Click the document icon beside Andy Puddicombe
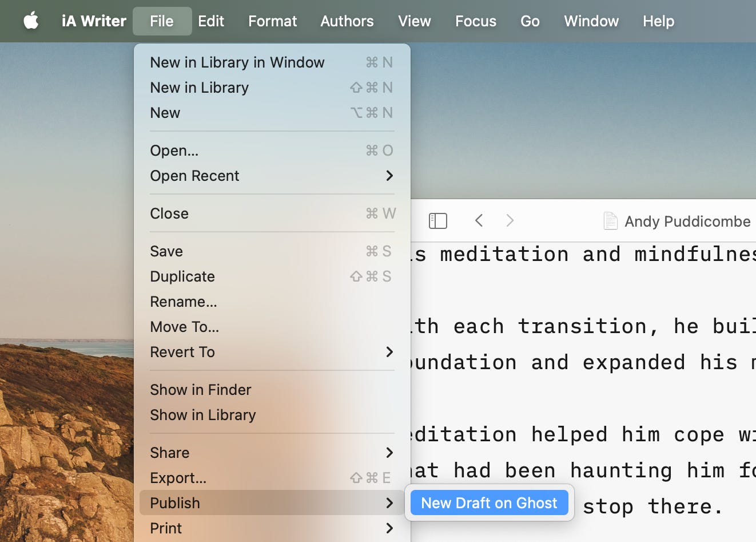 tap(610, 221)
